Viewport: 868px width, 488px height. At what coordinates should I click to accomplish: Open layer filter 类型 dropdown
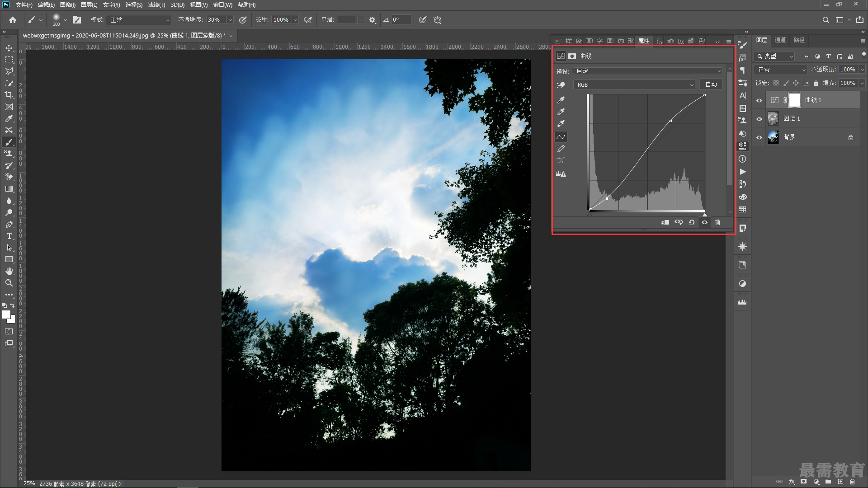(x=774, y=56)
